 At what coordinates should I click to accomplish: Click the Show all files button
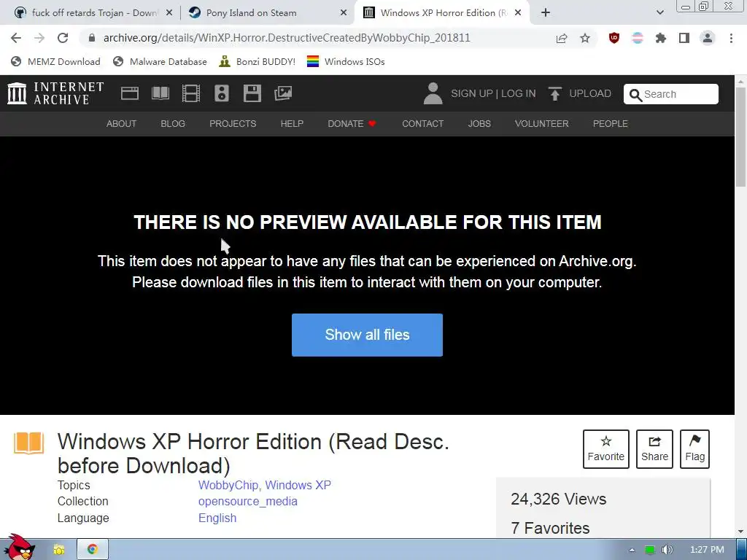click(368, 335)
